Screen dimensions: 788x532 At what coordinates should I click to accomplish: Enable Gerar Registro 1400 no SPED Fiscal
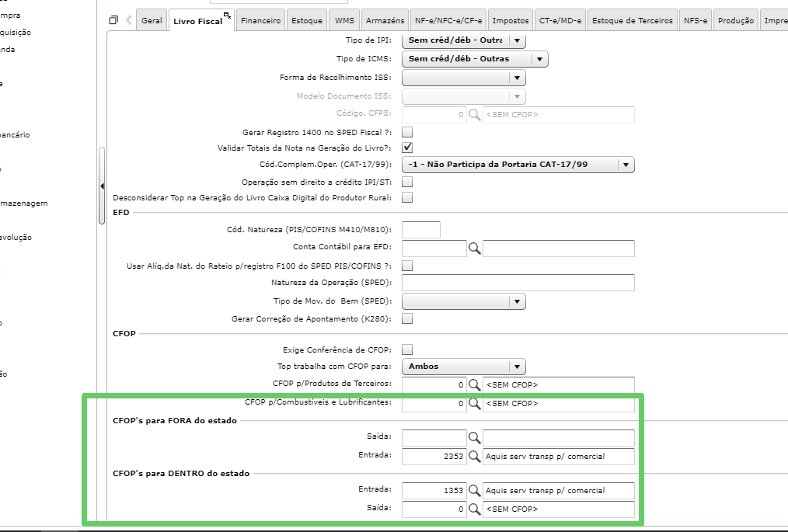click(407, 132)
